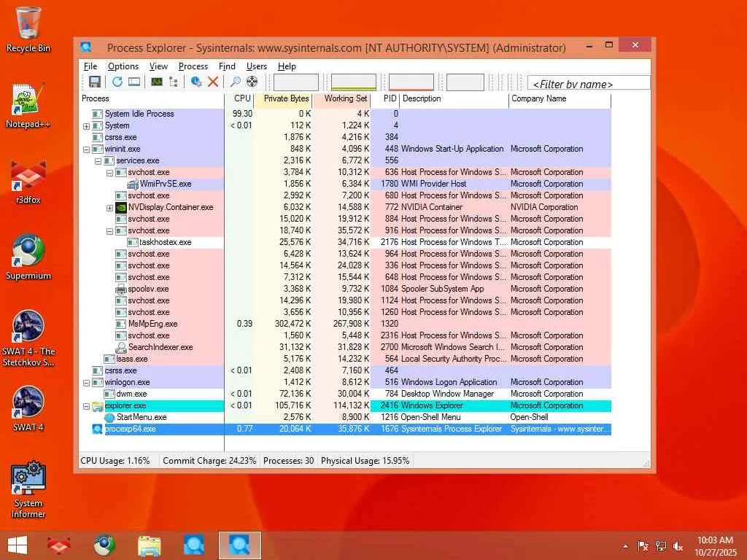This screenshot has height=560, width=747.
Task: Click the Process column header
Action: (x=152, y=98)
